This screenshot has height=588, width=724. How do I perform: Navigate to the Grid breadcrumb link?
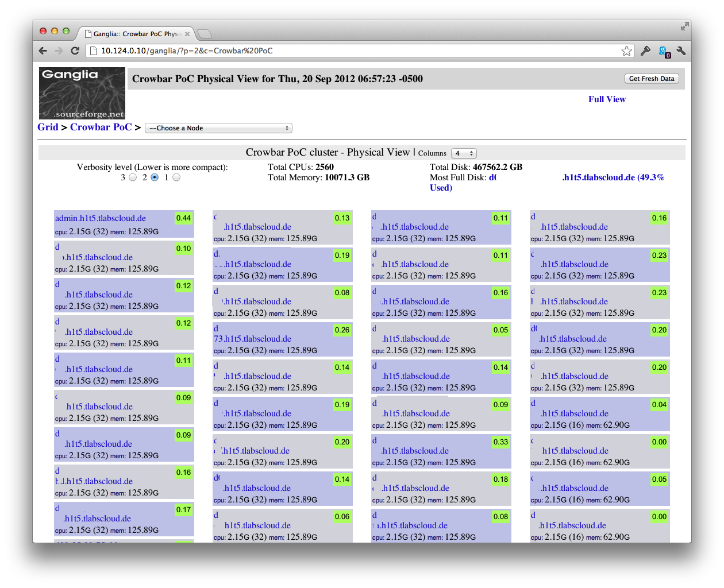48,127
